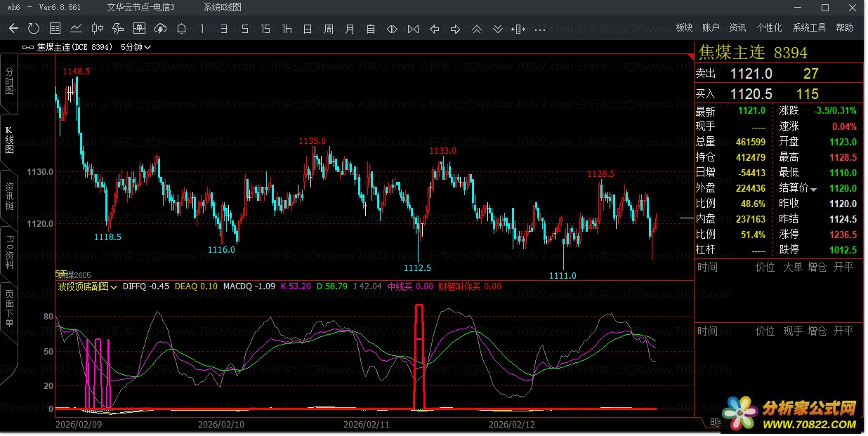Click the double-chevron up icon
The height and width of the screenshot is (436, 868).
tap(477, 29)
